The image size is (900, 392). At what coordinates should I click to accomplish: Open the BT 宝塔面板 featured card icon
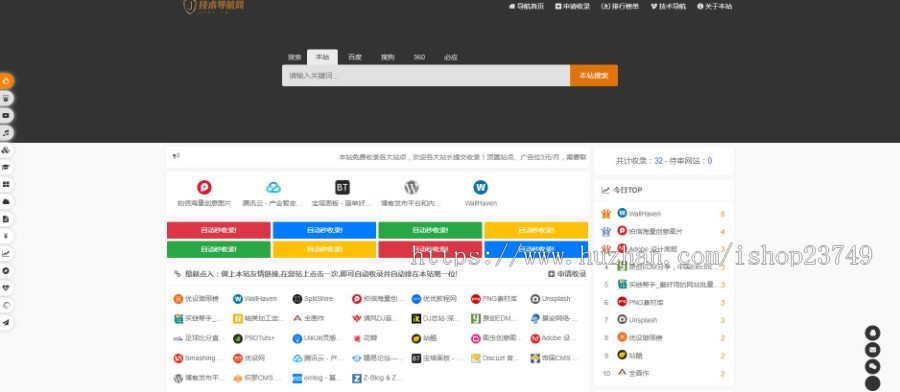click(342, 187)
